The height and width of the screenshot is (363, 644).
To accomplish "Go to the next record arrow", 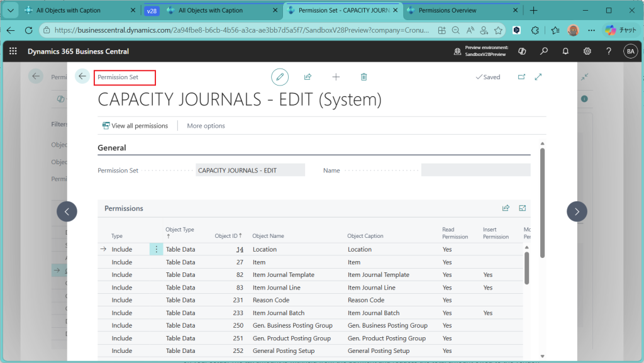I will pyautogui.click(x=577, y=211).
